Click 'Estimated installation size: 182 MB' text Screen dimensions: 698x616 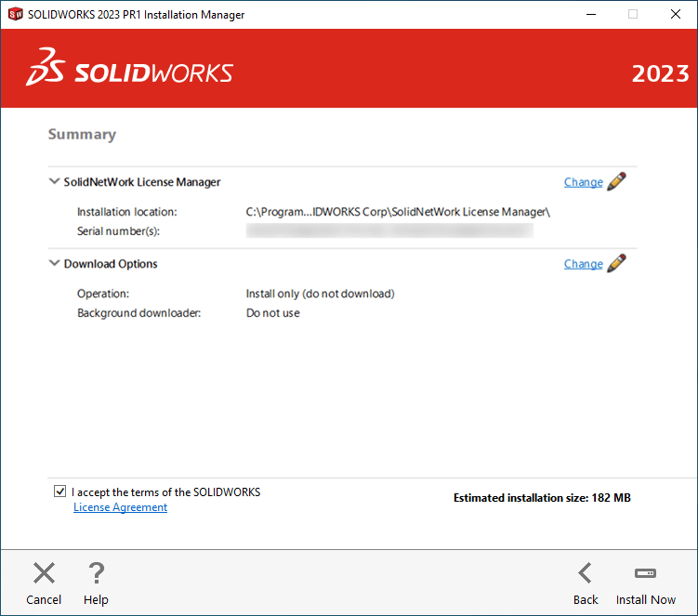[x=542, y=498]
